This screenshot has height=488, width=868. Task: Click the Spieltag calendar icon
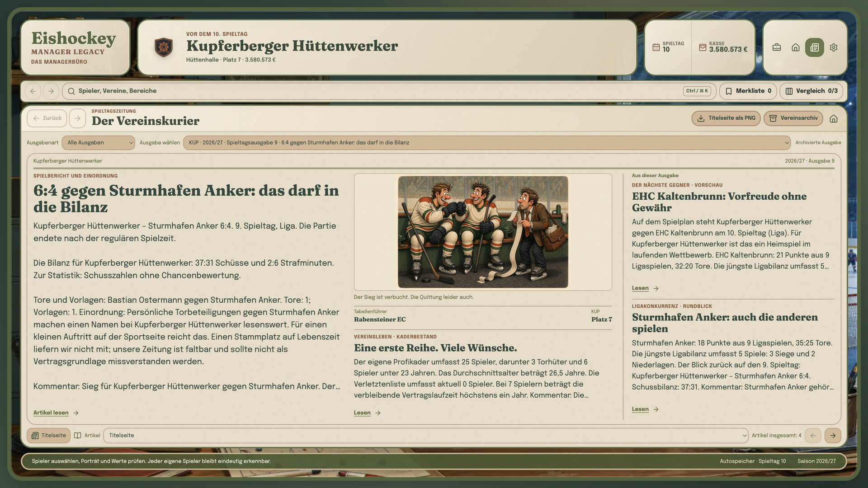(656, 47)
